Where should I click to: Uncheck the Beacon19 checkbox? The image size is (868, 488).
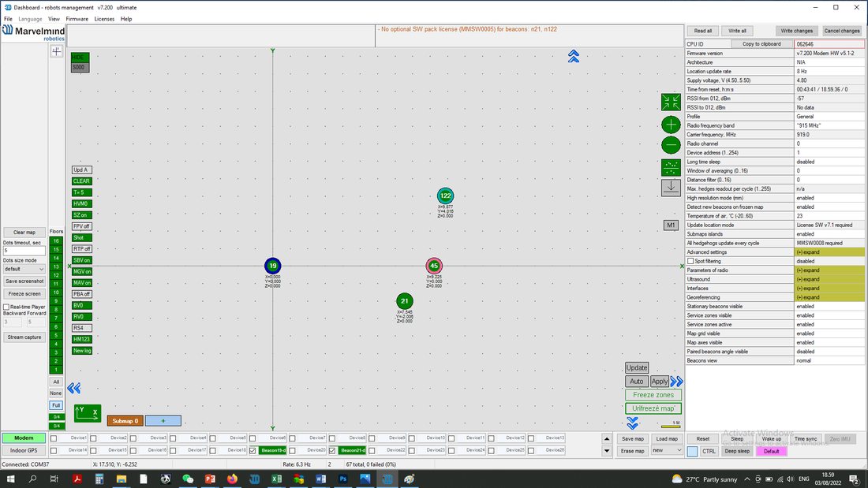(x=253, y=450)
